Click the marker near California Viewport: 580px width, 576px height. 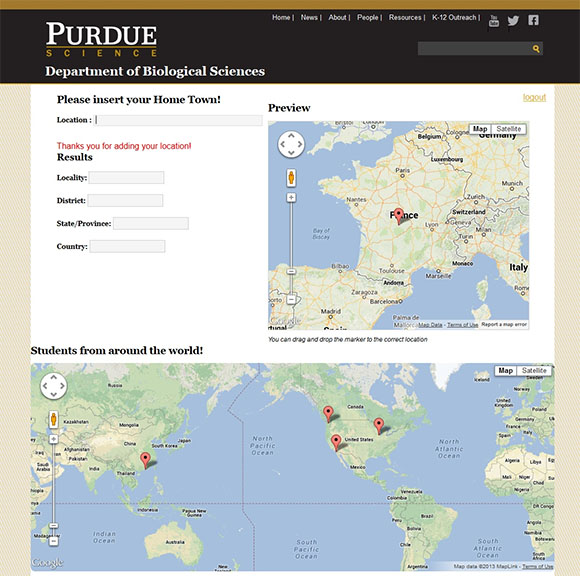(x=336, y=442)
